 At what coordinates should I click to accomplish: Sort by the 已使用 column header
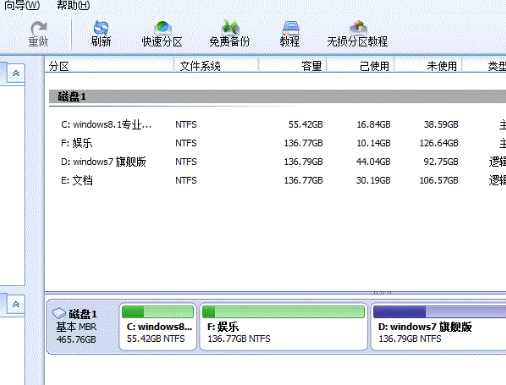pos(360,66)
